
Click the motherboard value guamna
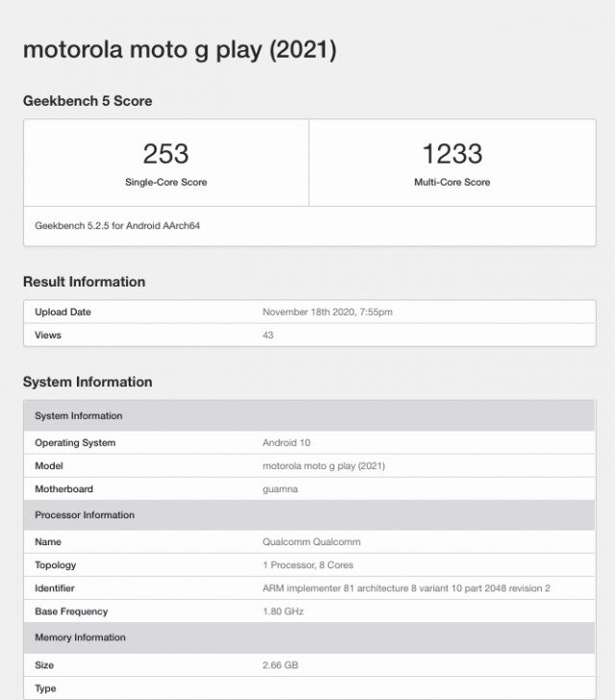click(280, 489)
